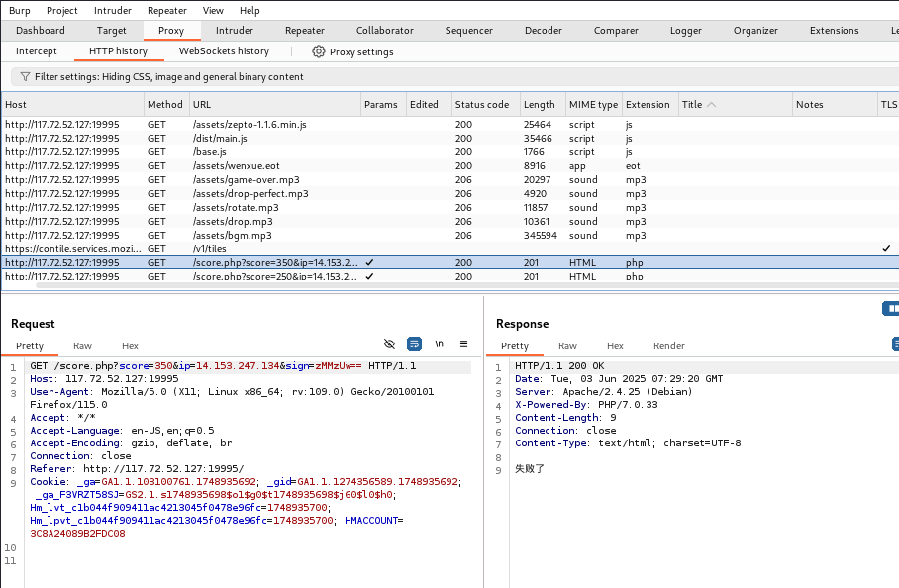Open Proxy settings via gear icon

(x=319, y=51)
